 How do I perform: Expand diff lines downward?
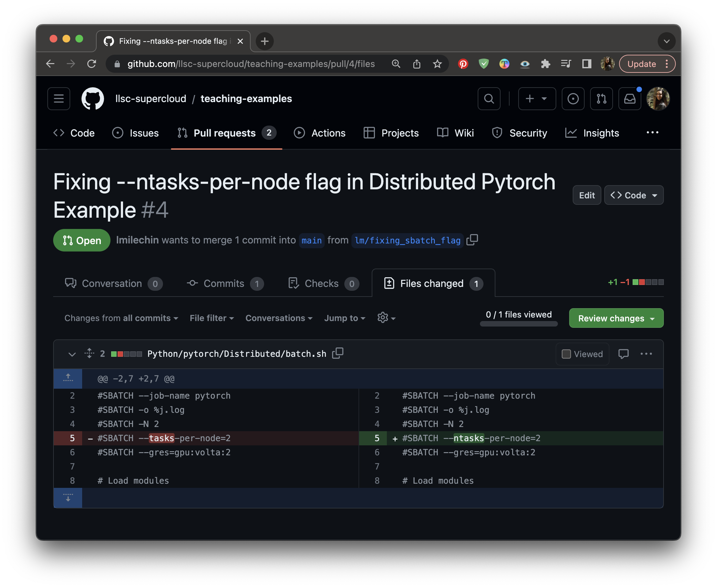[x=68, y=498]
